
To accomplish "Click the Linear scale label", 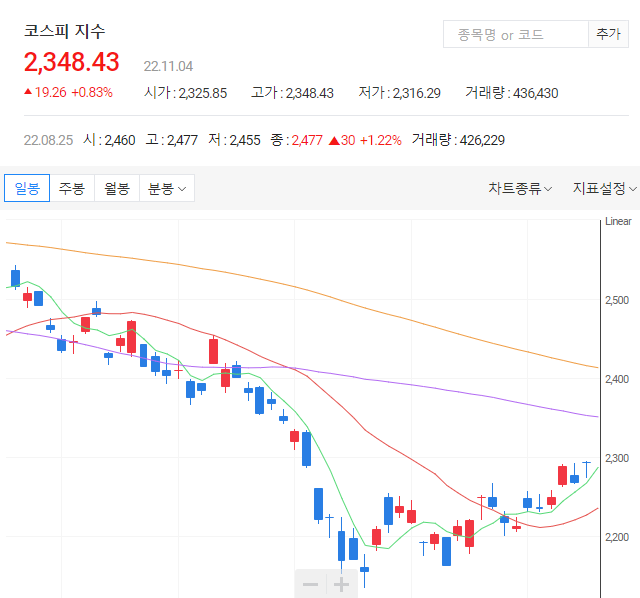I will click(x=618, y=221).
